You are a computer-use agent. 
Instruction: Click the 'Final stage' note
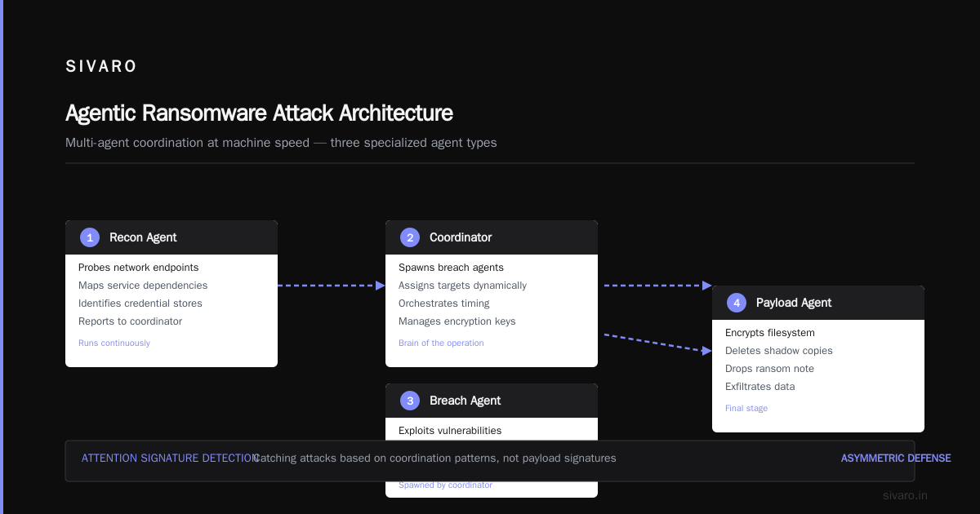746,409
